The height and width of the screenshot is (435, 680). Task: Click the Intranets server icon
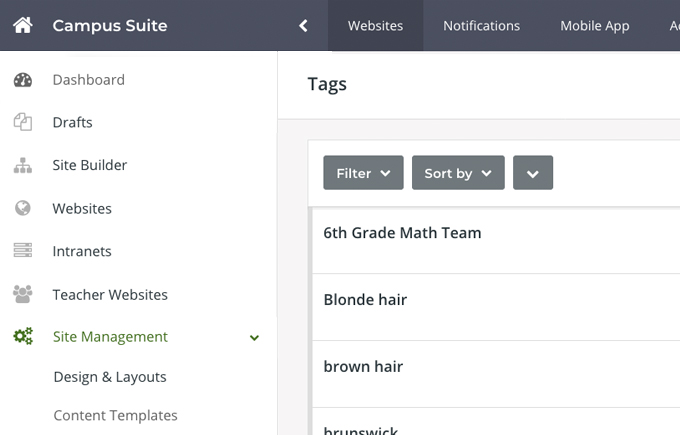click(x=23, y=252)
